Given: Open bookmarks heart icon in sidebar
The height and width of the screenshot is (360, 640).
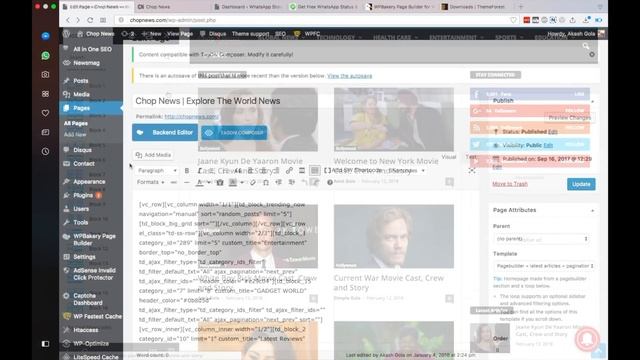Looking at the screenshot, I should 45,113.
